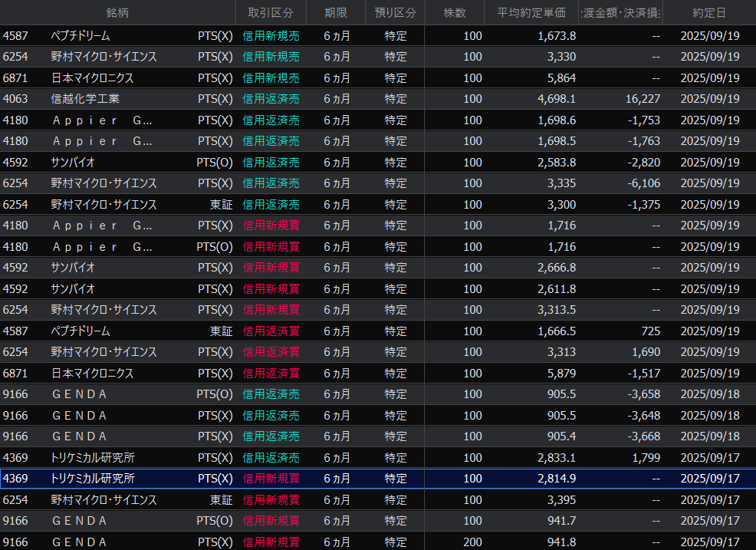756x550 pixels.
Task: Click the highlighted row's price 2,814.9
Action: [x=557, y=479]
